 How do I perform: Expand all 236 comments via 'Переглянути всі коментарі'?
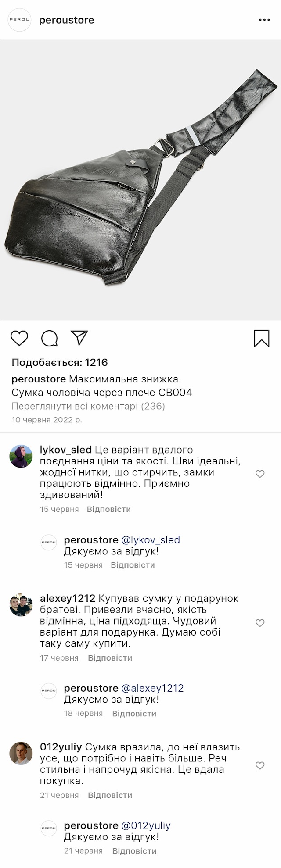[x=88, y=406]
